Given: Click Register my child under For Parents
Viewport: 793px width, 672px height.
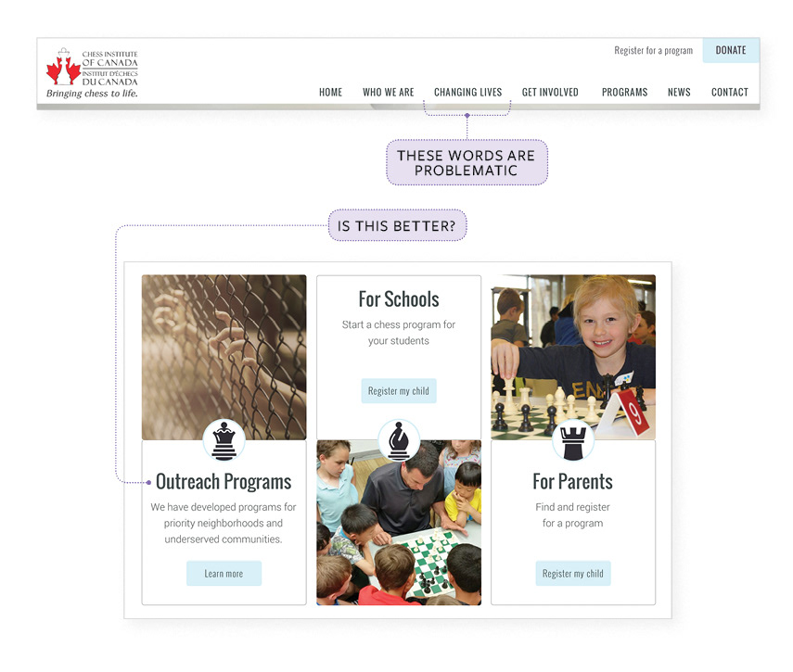Looking at the screenshot, I should click(573, 574).
